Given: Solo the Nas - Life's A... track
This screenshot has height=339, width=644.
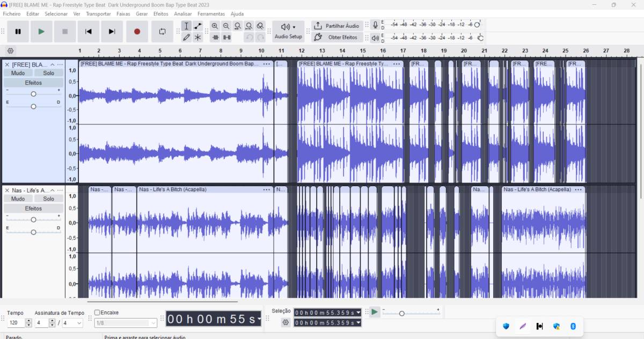Looking at the screenshot, I should click(x=49, y=198).
